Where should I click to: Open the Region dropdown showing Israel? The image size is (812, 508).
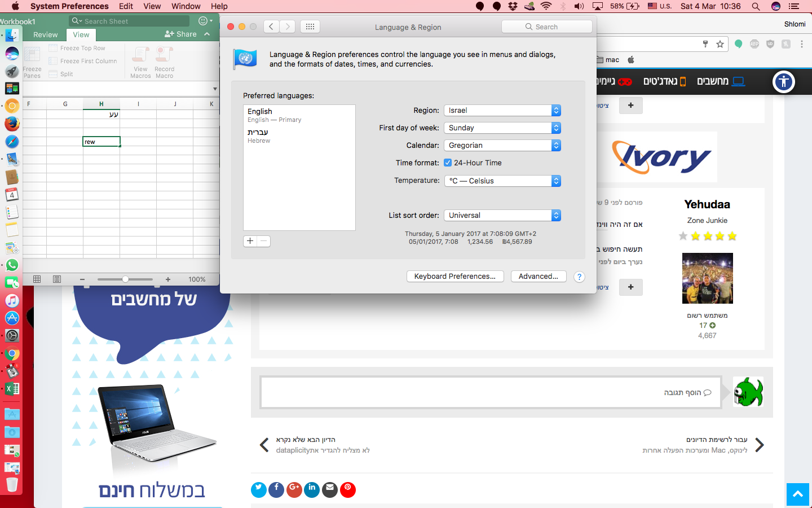click(502, 111)
